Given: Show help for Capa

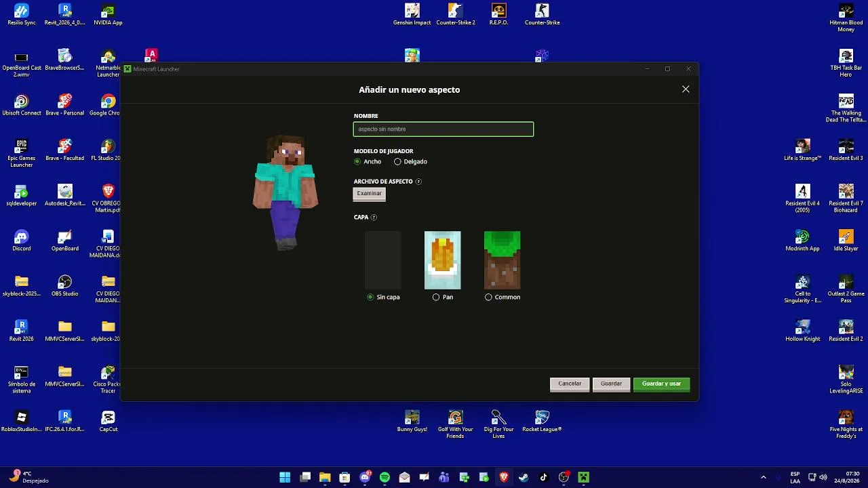Looking at the screenshot, I should click(374, 218).
